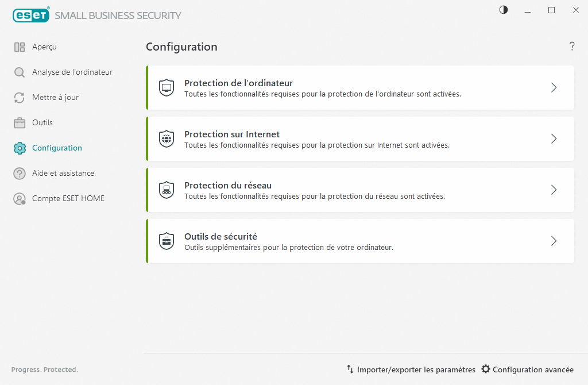
Task: Click the globe shield icon for Protection sur Internet
Action: (x=167, y=139)
